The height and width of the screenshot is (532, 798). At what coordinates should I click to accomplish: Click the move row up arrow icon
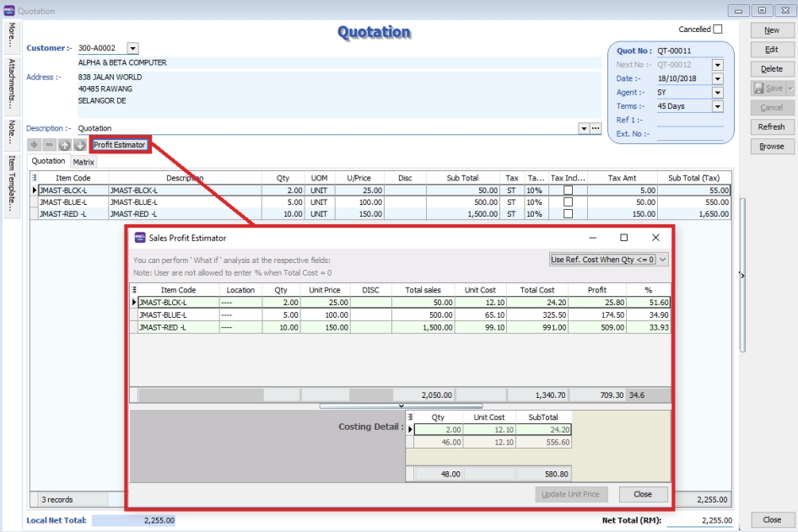64,145
